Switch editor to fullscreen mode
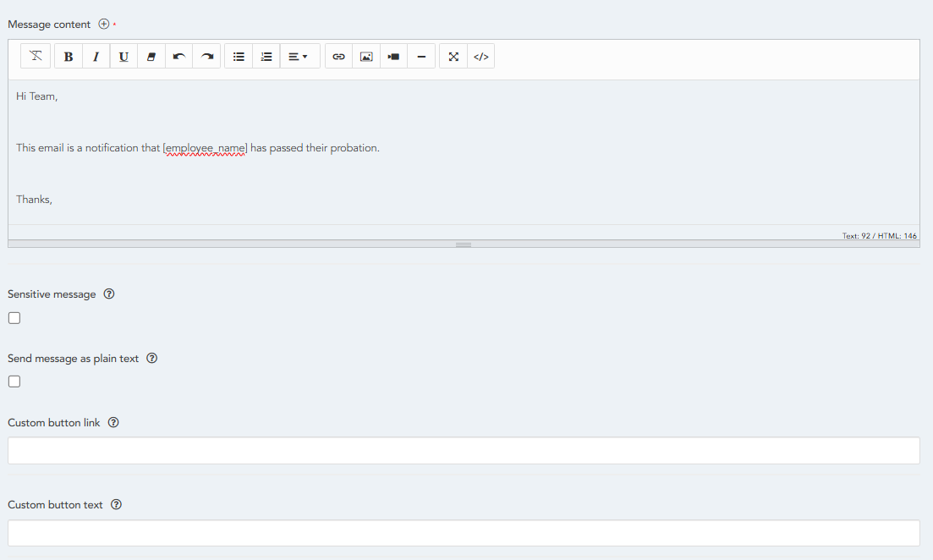This screenshot has width=933, height=560. point(453,57)
